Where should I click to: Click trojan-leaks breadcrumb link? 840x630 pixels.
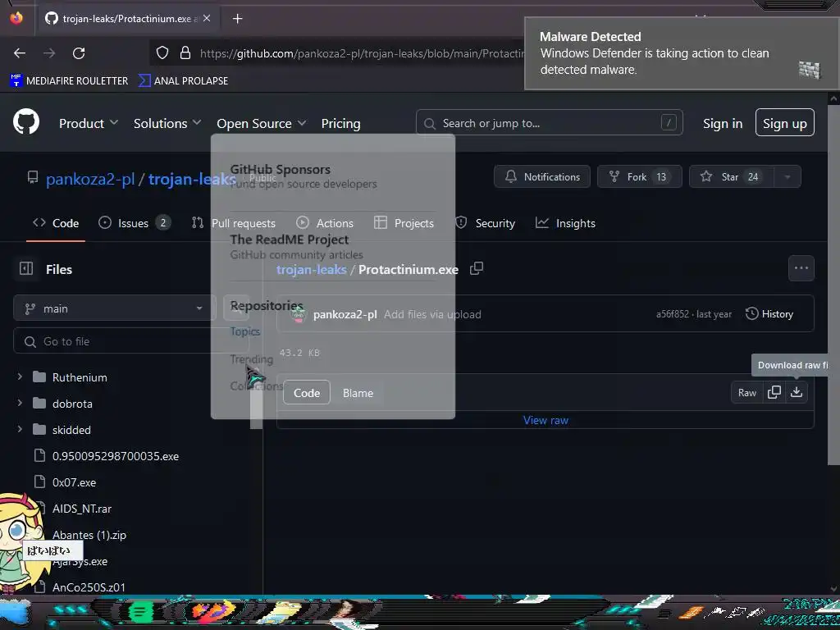[x=311, y=269]
